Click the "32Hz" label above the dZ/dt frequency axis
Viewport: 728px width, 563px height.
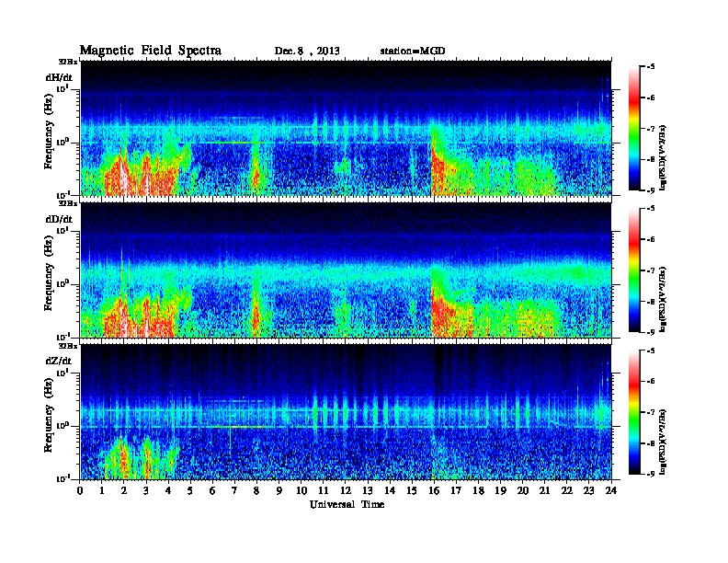[68, 346]
